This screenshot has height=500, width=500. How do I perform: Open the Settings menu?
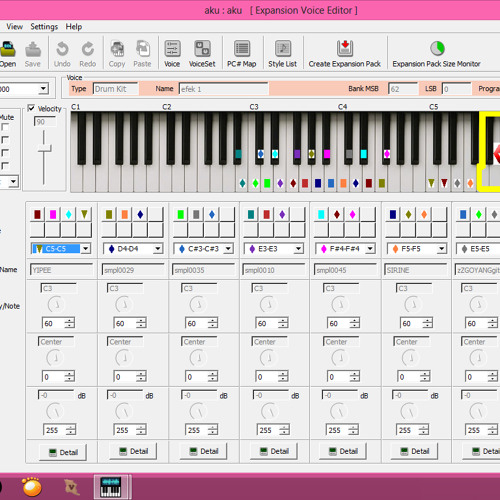(44, 27)
